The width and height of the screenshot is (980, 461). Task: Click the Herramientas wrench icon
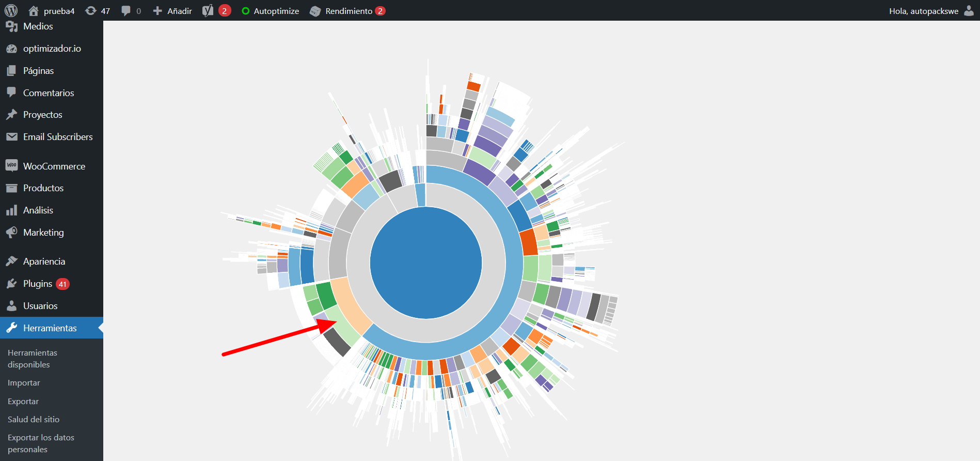click(11, 328)
